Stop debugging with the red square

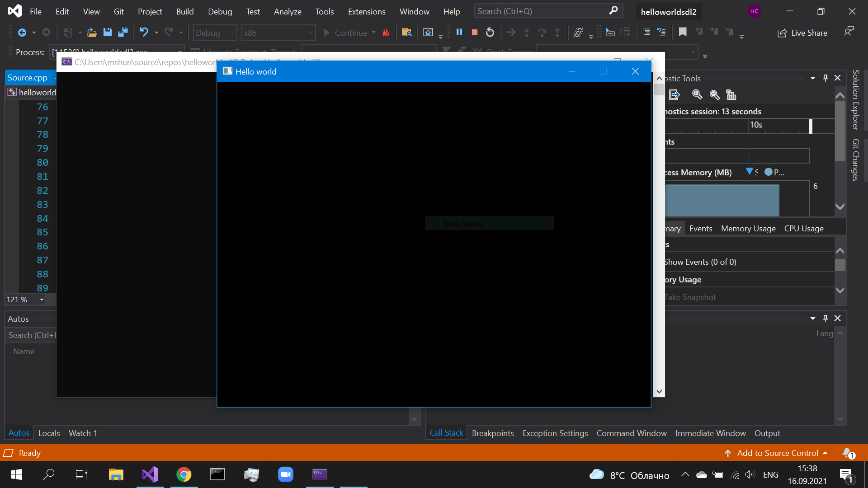point(475,32)
